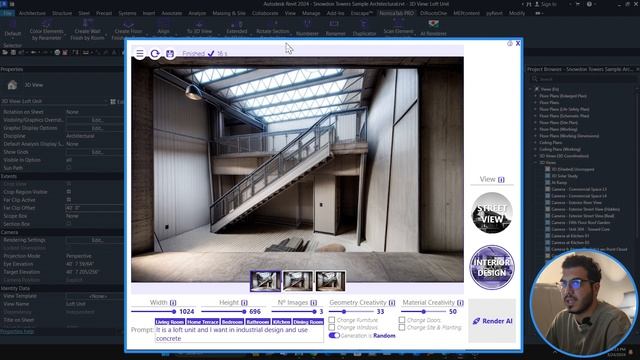Select the second render thumbnail

pos(298,281)
